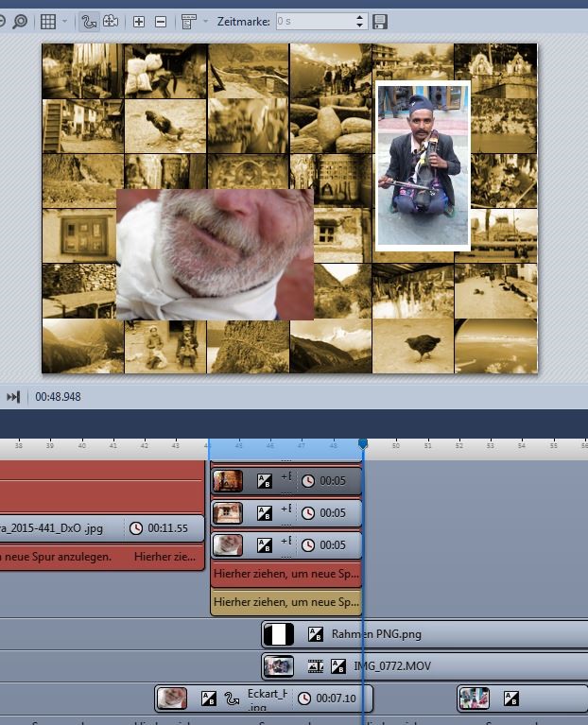Click the jump-to-end playback button
The image size is (588, 725).
[13, 397]
